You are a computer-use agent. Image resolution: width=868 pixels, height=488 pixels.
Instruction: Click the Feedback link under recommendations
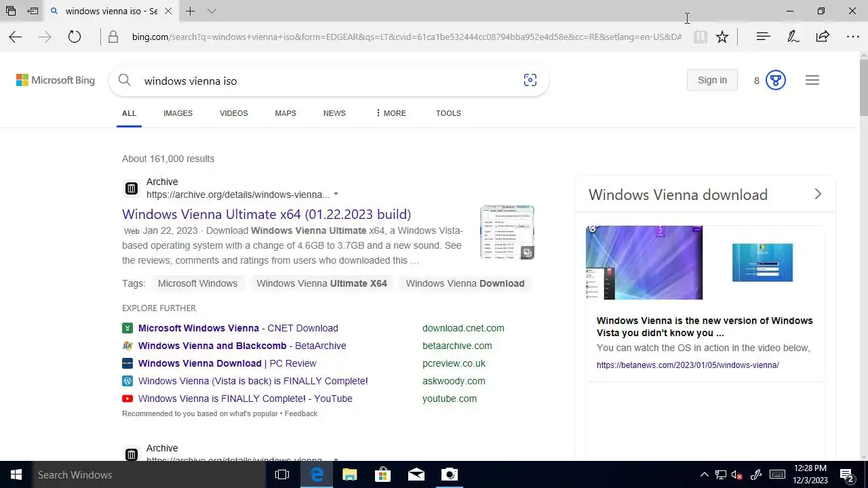pyautogui.click(x=301, y=413)
